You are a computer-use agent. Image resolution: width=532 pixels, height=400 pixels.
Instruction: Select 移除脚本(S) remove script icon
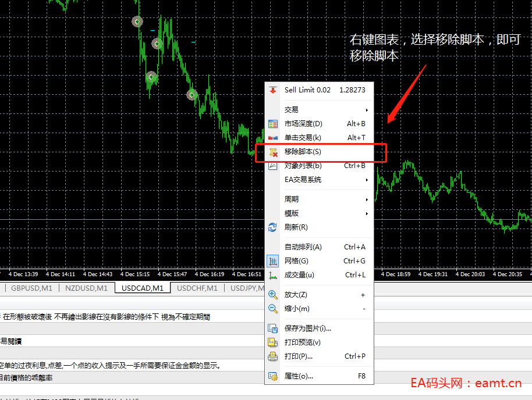coord(272,152)
